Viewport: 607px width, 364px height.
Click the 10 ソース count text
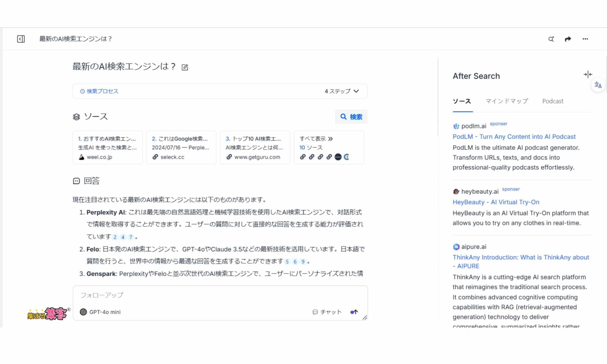311,147
